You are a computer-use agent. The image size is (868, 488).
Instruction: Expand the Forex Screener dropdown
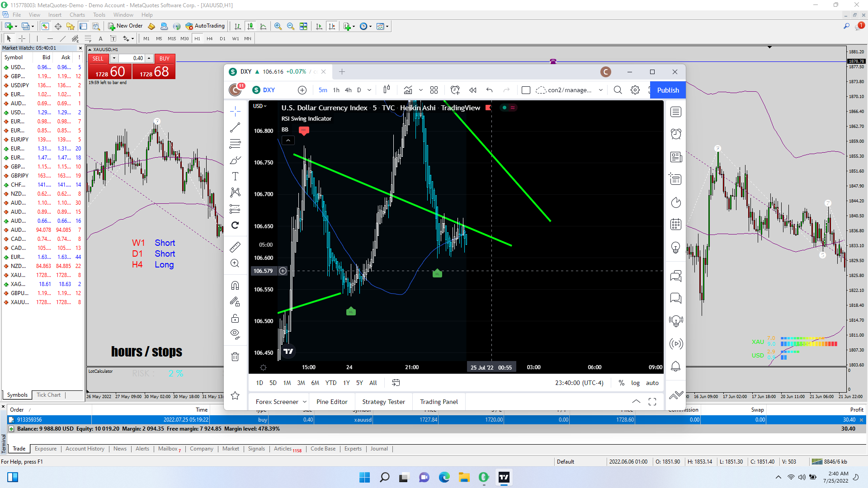(305, 402)
